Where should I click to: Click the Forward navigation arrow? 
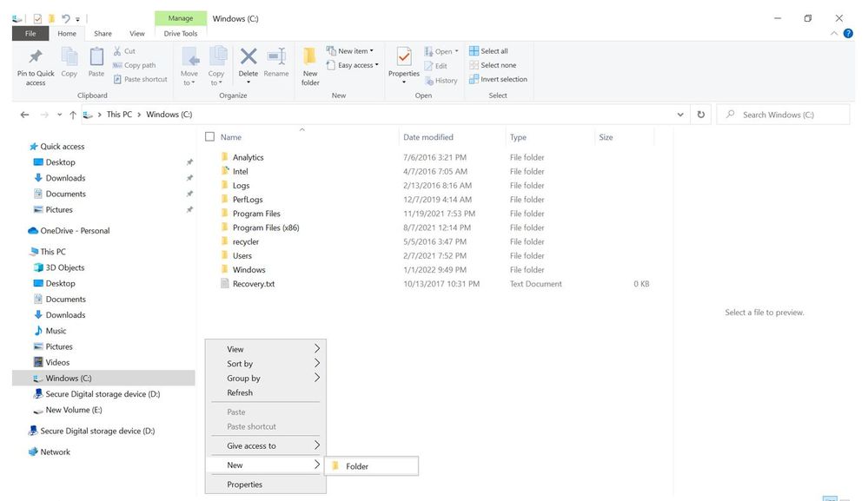(44, 115)
